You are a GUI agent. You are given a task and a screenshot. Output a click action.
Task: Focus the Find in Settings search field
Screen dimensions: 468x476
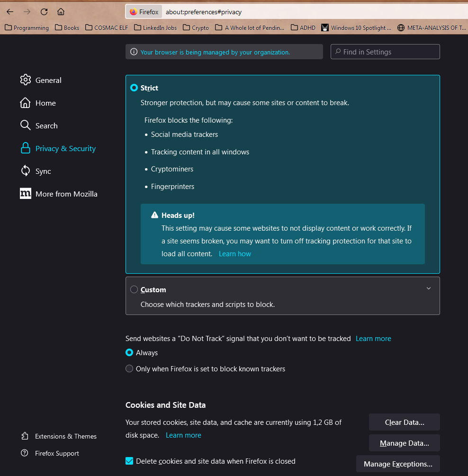pos(385,52)
